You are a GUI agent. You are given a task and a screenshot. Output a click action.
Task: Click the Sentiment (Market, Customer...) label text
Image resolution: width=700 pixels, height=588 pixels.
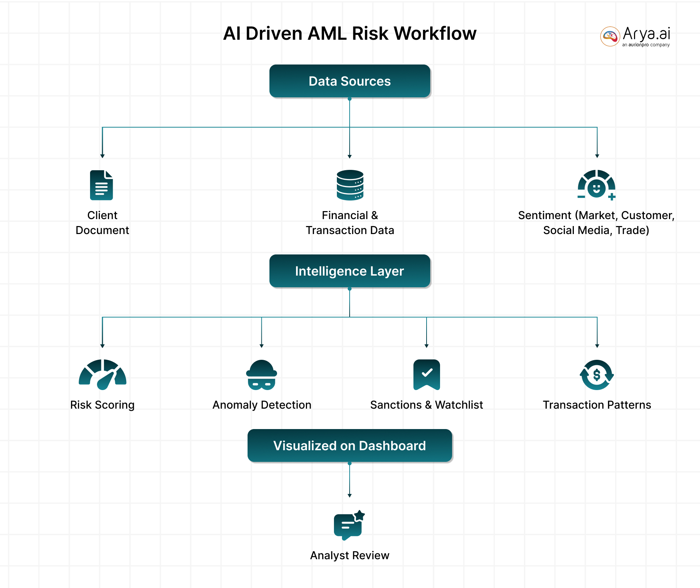click(596, 223)
